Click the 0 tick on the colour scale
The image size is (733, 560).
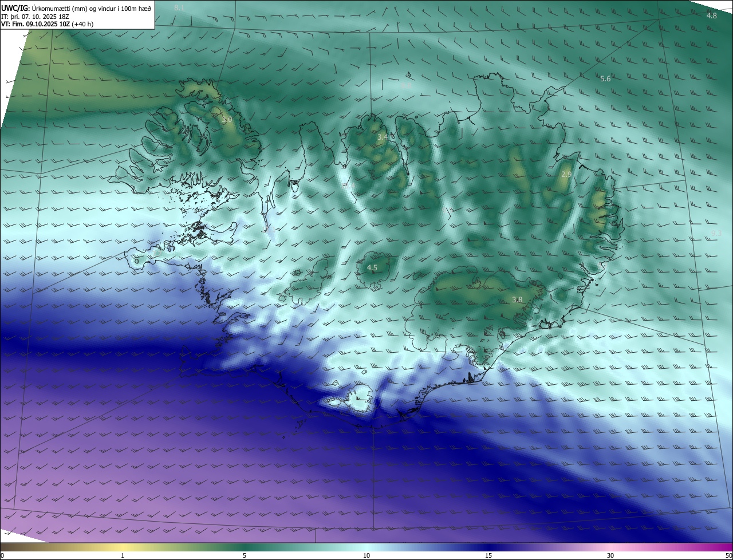click(2, 555)
